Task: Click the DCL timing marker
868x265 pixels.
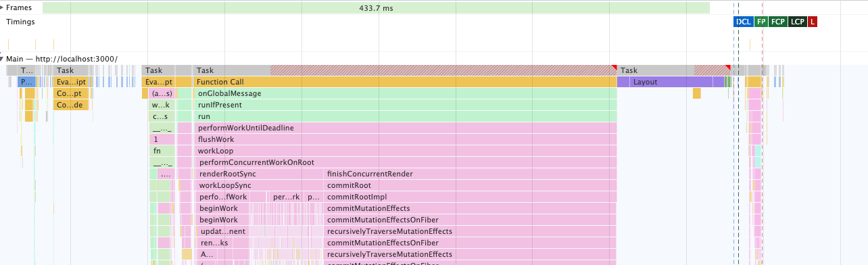Action: coord(743,22)
